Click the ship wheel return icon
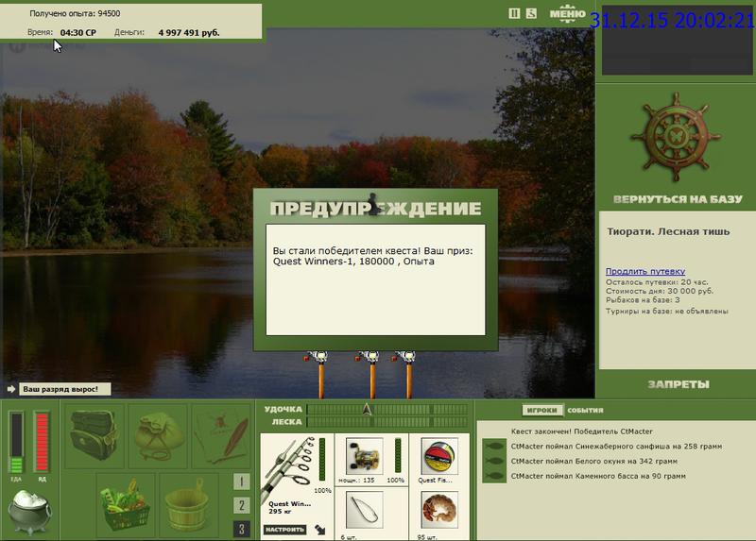 [676, 138]
